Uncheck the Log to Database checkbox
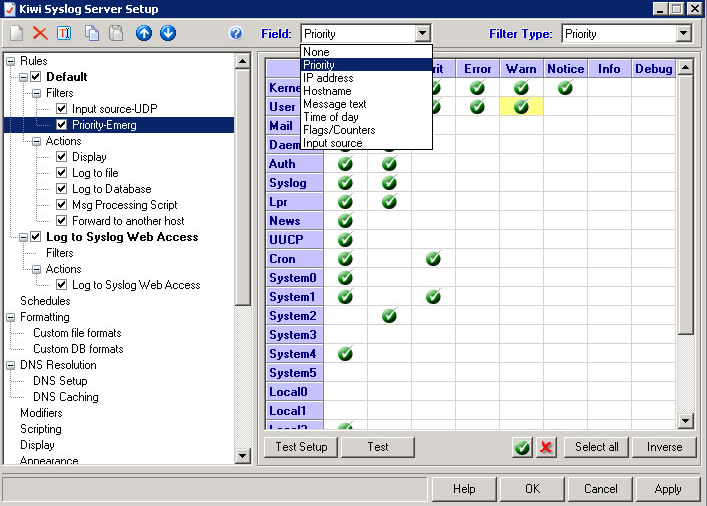 click(x=62, y=189)
